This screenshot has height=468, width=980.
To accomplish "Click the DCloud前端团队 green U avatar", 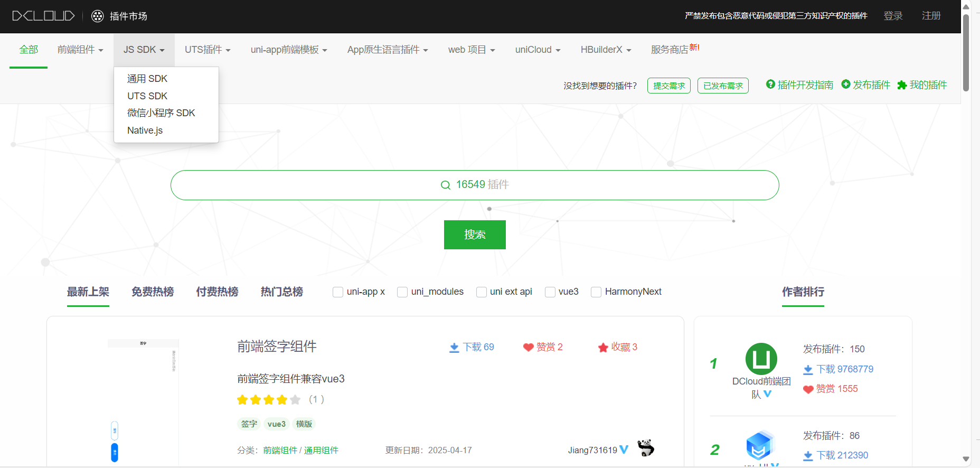I will click(761, 359).
